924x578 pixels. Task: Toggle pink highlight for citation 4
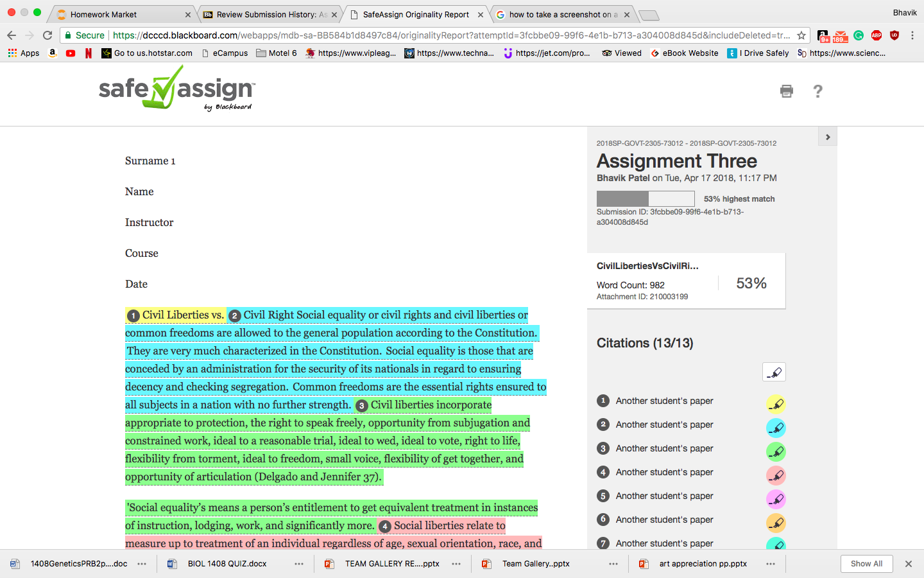[x=776, y=475]
